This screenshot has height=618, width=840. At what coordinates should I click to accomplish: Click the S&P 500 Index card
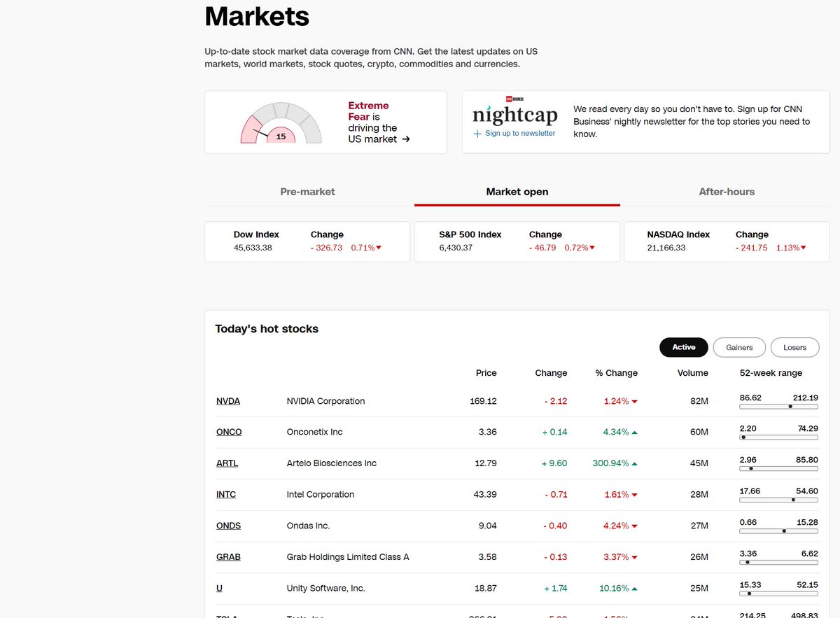[517, 241]
